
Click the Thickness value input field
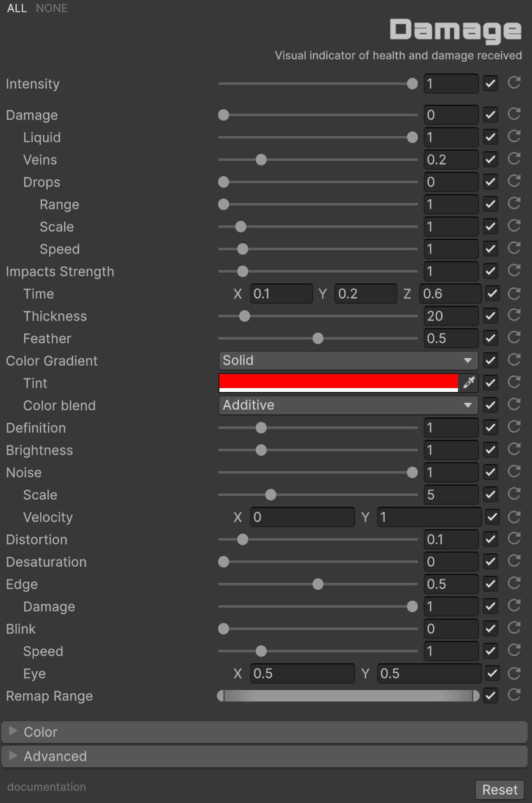[x=450, y=316]
